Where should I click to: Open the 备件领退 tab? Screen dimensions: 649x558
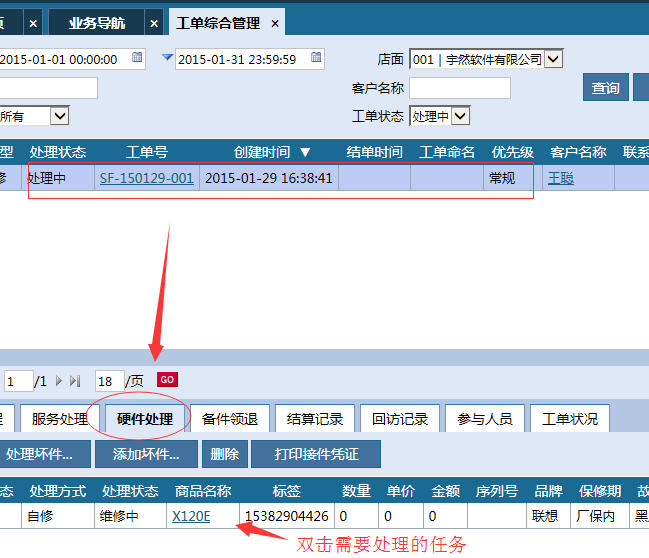(230, 418)
